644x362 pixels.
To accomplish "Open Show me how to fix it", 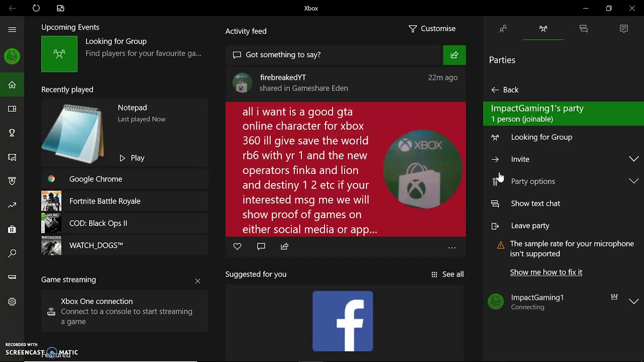I will point(546,272).
